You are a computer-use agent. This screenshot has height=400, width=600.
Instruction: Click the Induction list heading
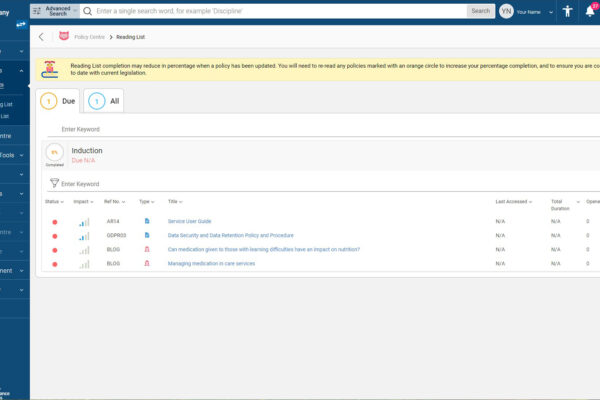[87, 150]
